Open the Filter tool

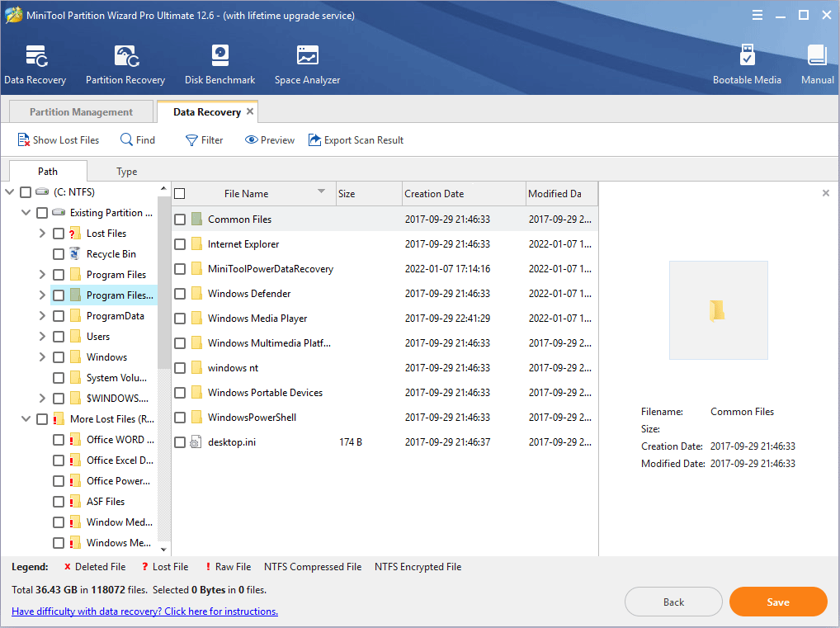[x=204, y=139]
